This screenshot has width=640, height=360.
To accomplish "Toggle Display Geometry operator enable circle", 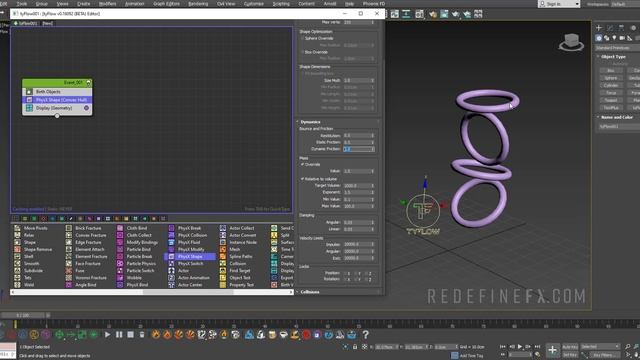I will coord(86,108).
